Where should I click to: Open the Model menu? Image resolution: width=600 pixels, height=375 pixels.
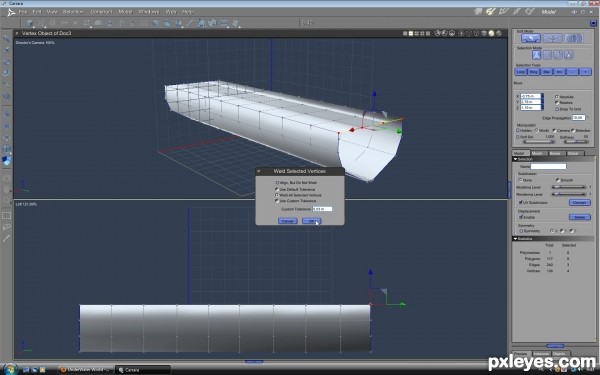(x=125, y=12)
